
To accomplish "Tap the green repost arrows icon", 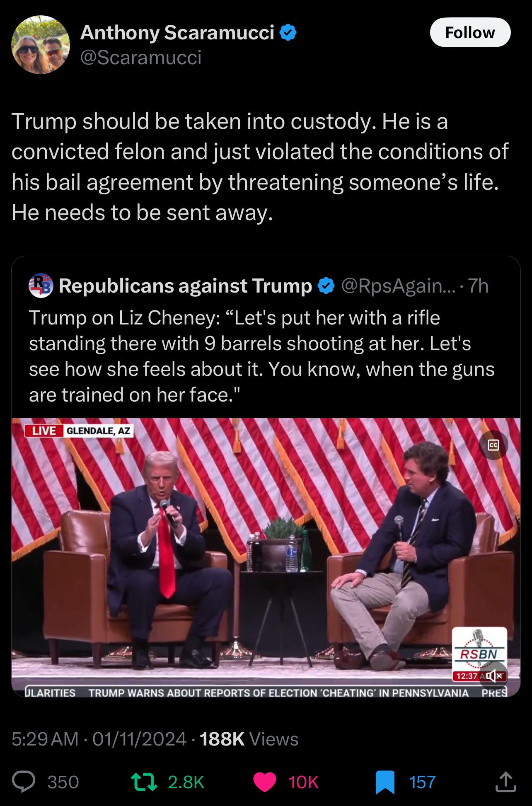I will coord(144,782).
